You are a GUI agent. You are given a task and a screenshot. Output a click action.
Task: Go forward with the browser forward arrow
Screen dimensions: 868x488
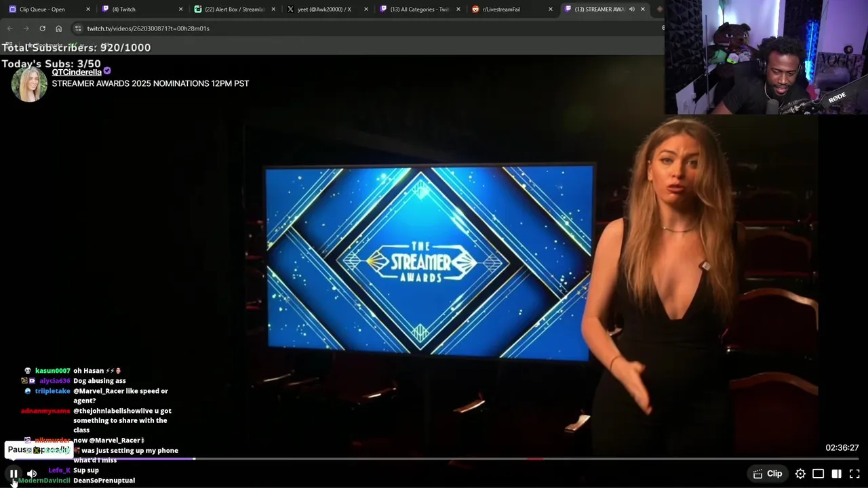tap(26, 28)
